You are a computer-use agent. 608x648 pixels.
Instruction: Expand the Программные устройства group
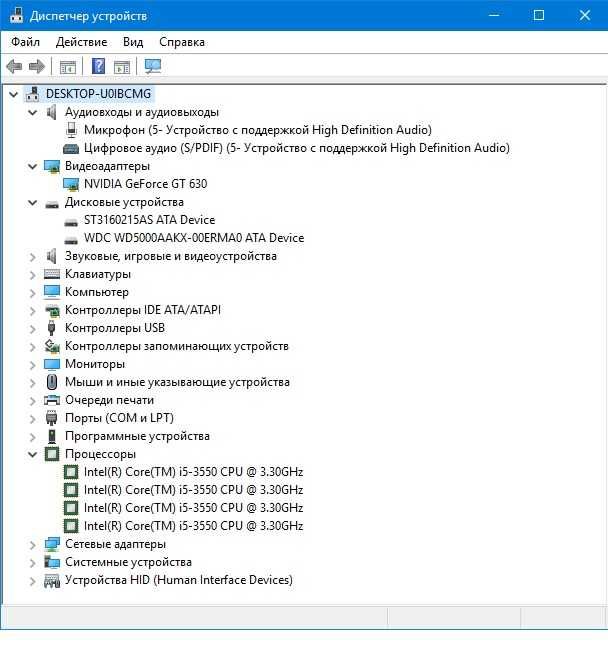point(33,437)
